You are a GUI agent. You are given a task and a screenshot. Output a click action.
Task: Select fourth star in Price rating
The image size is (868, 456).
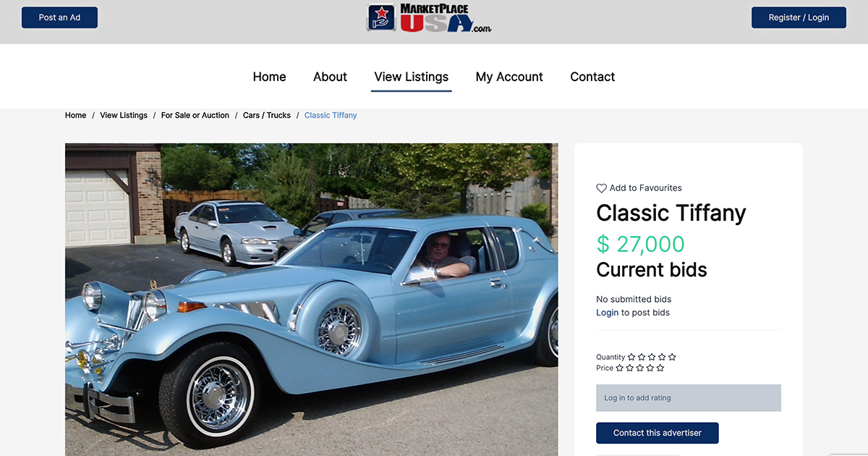point(650,368)
